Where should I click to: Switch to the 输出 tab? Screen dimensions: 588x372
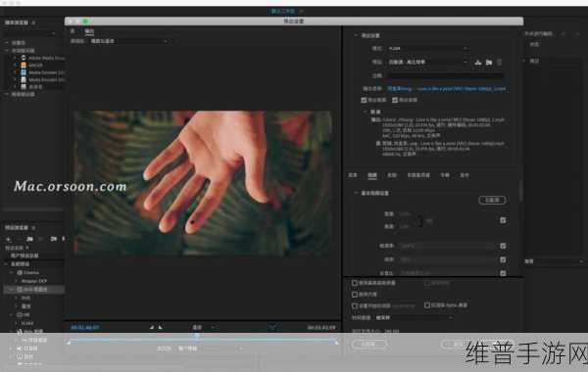[x=89, y=31]
